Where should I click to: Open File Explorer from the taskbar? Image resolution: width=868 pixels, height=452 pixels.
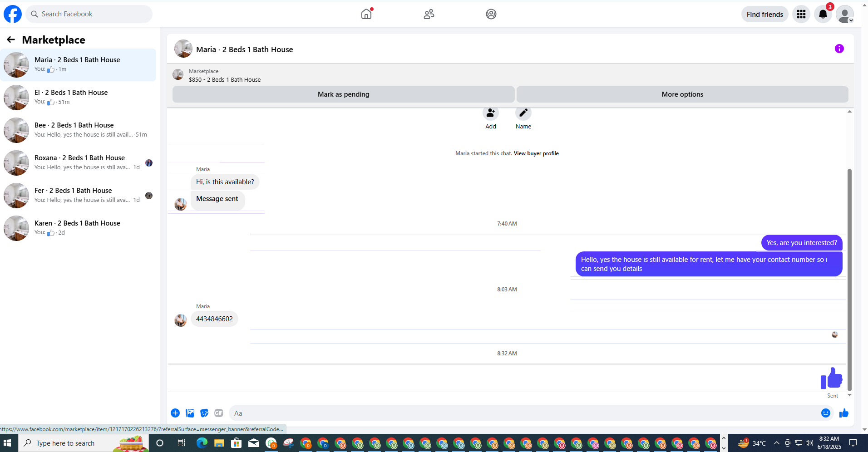click(x=219, y=443)
